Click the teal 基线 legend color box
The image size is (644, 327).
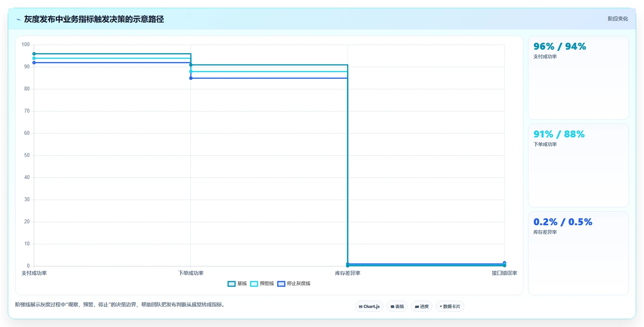[x=232, y=284]
